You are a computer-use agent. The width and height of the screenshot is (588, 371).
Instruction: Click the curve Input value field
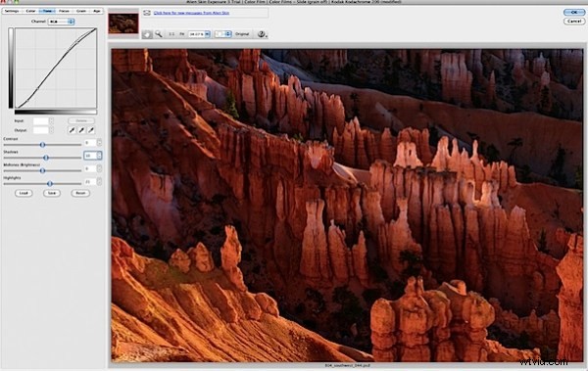click(x=41, y=120)
